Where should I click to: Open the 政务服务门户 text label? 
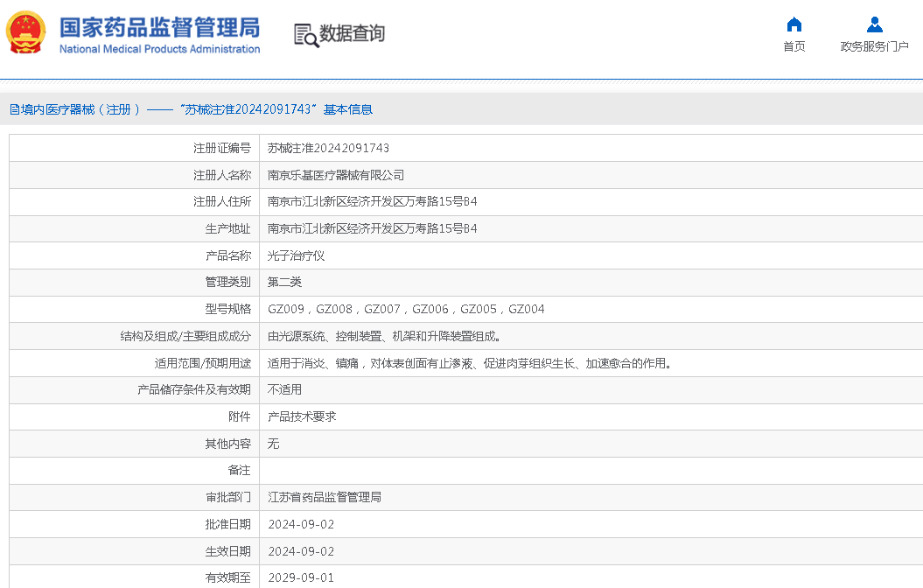click(x=874, y=46)
